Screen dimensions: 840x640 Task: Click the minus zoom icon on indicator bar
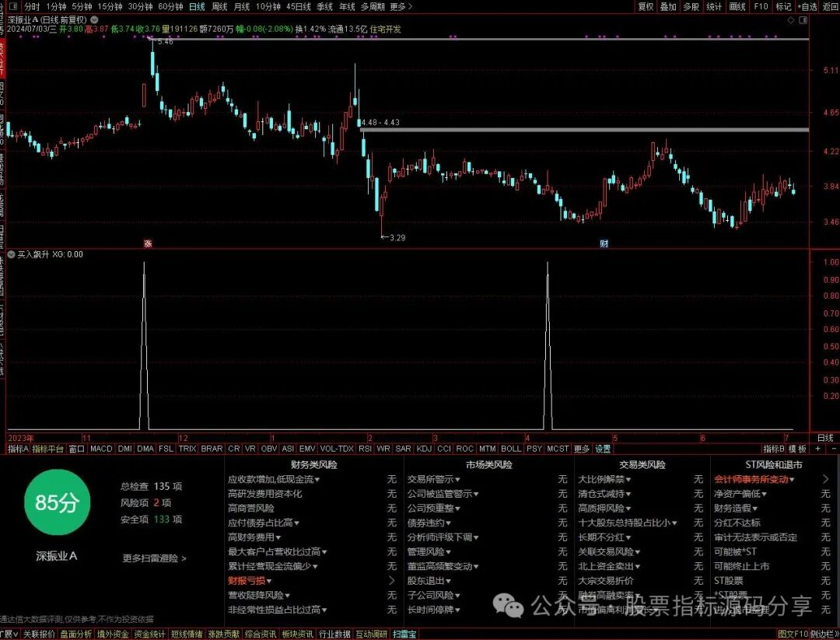coord(833,449)
